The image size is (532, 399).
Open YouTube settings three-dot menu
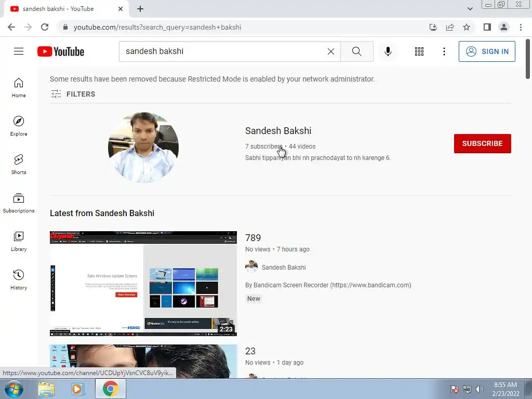pos(444,51)
